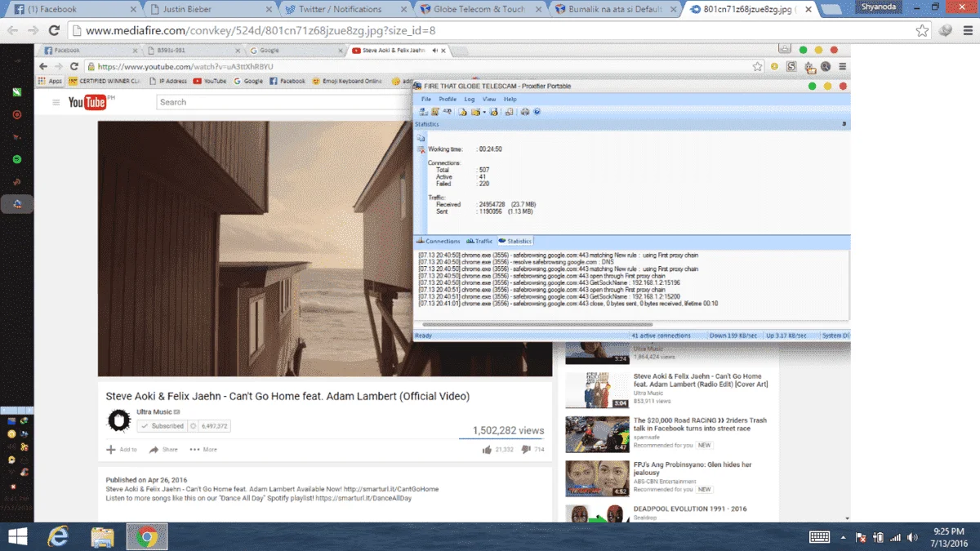This screenshot has width=980, height=551.
Task: Open Internet Explorer from the taskbar
Action: [59, 536]
